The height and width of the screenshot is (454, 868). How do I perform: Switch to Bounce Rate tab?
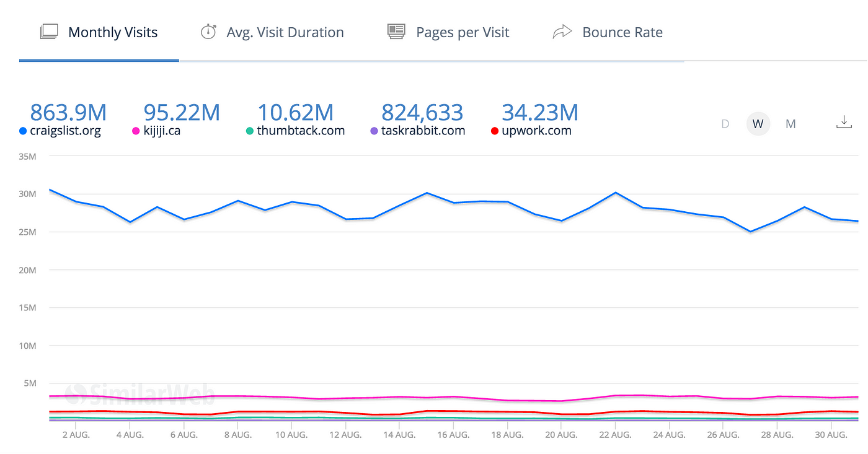608,32
